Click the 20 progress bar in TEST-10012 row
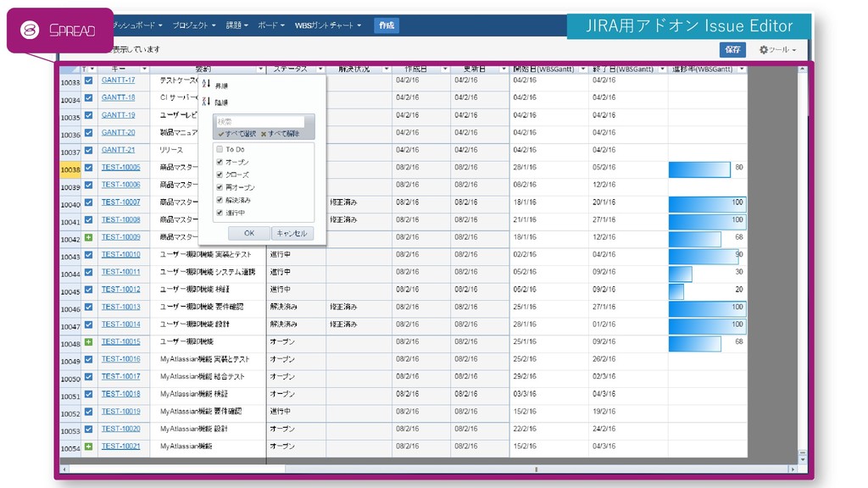868x488 pixels. point(676,291)
